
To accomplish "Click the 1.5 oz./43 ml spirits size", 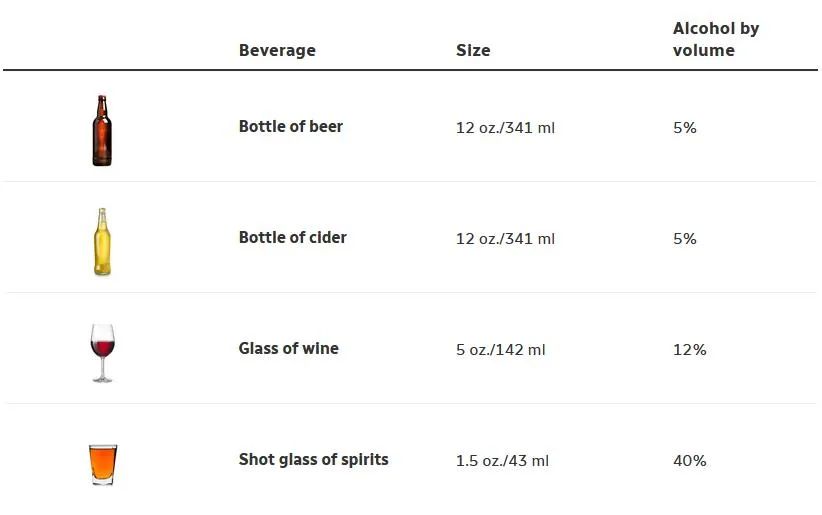I will [502, 461].
